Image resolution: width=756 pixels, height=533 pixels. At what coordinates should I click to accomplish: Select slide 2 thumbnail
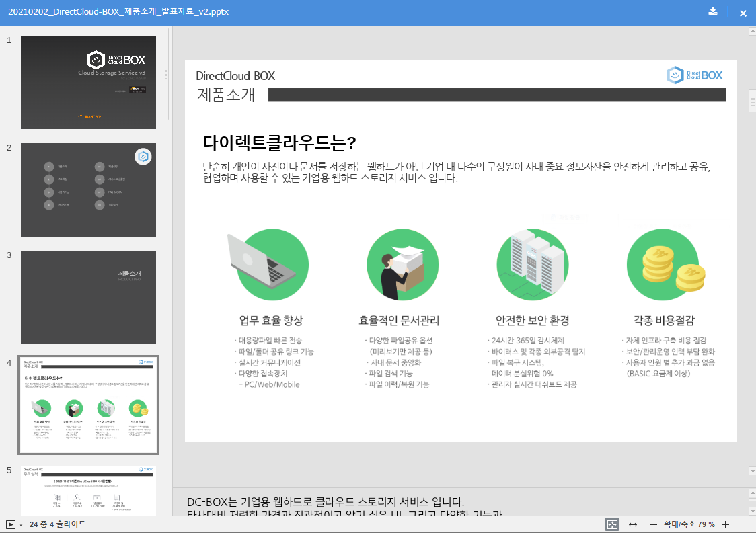[x=88, y=190]
